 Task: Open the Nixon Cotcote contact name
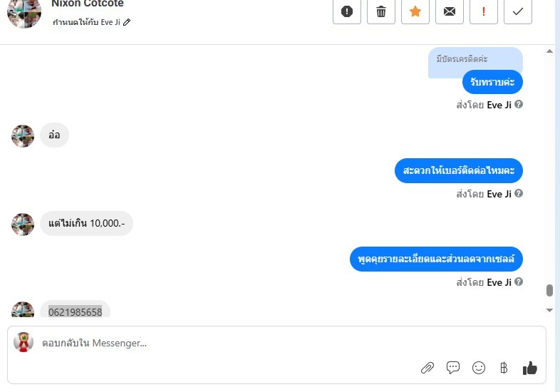(88, 4)
